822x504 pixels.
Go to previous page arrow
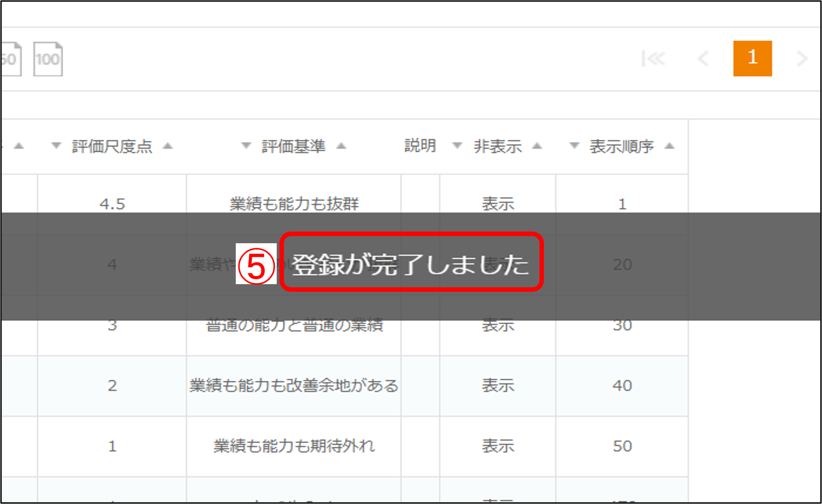tap(703, 58)
